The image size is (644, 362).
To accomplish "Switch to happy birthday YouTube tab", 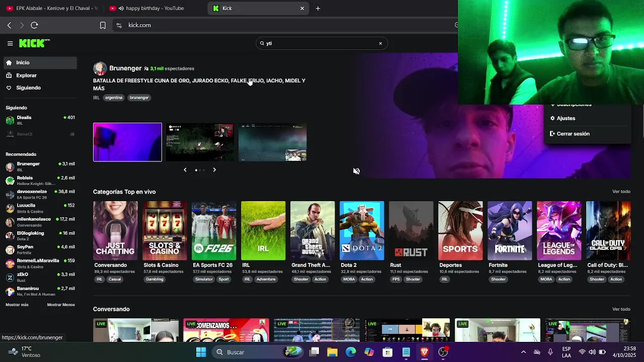I will (x=153, y=8).
